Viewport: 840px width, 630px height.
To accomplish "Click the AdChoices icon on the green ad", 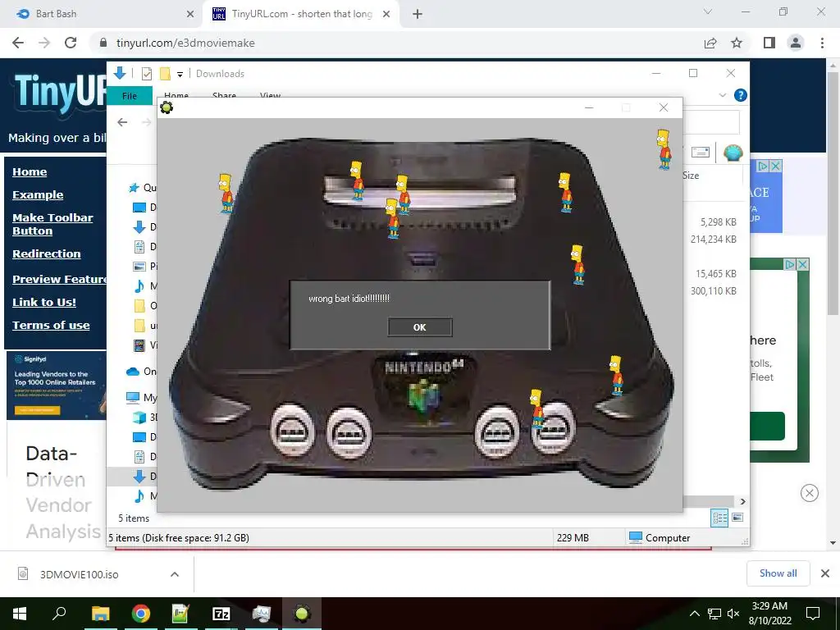I will tap(790, 264).
